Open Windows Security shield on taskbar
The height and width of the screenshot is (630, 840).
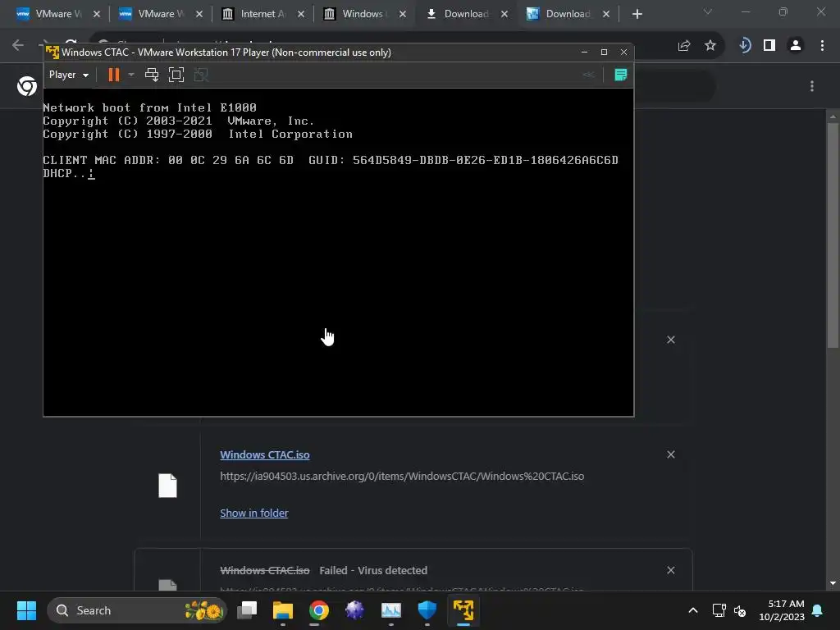427,610
